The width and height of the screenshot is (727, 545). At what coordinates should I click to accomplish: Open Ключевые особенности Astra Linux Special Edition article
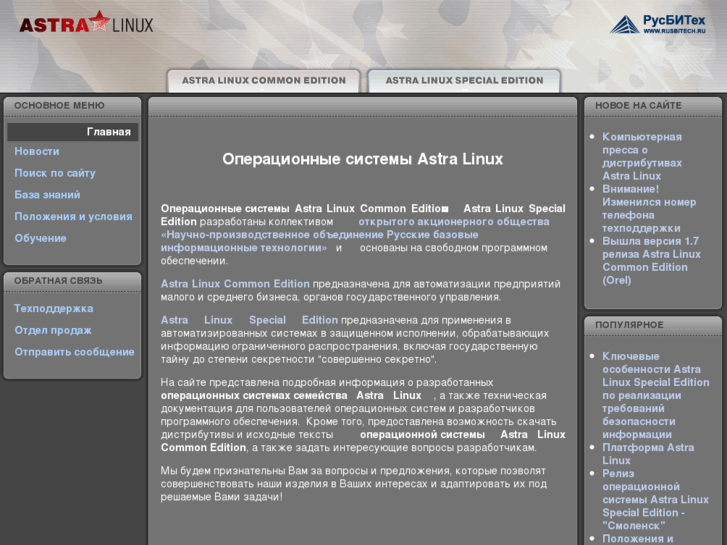[x=656, y=395]
